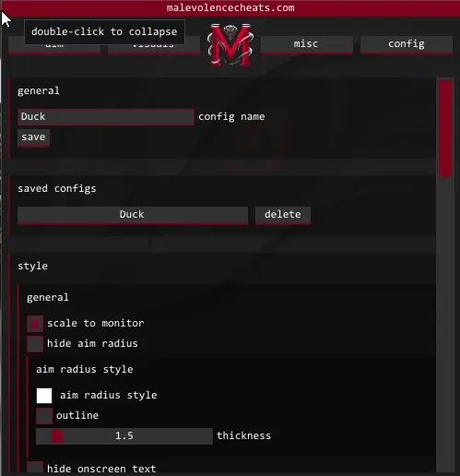Enable the hide onscreen text checkbox
Image resolution: width=460 pixels, height=476 pixels.
35,468
